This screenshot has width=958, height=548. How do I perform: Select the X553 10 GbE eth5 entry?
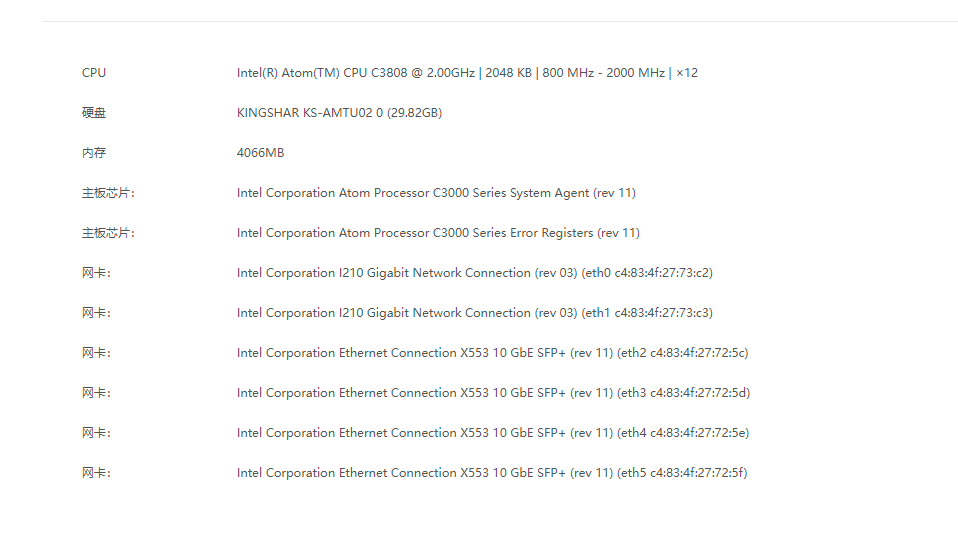tap(491, 473)
